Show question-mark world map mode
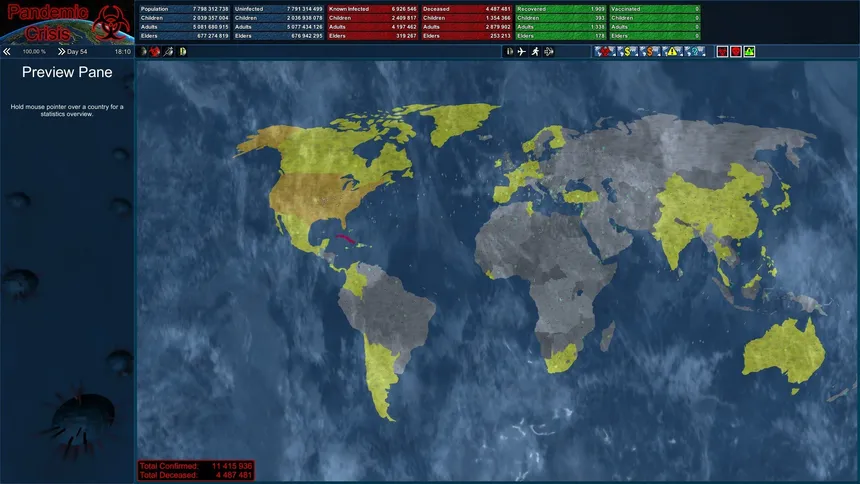 coord(695,52)
